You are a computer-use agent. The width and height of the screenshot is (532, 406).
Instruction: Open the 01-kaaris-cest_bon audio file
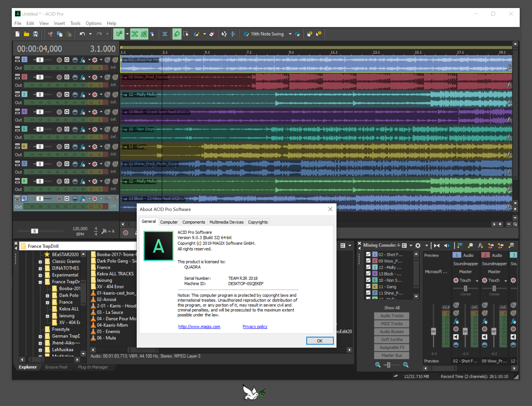[x=114, y=293]
